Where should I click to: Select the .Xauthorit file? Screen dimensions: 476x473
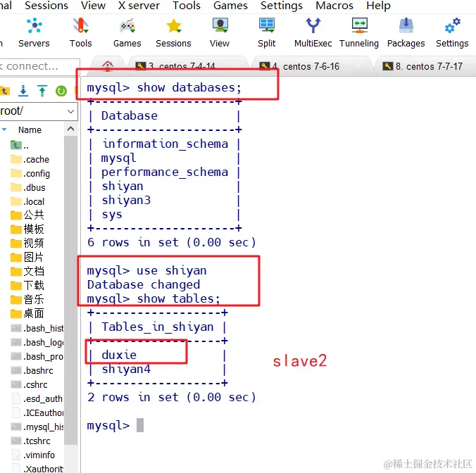coord(37,469)
